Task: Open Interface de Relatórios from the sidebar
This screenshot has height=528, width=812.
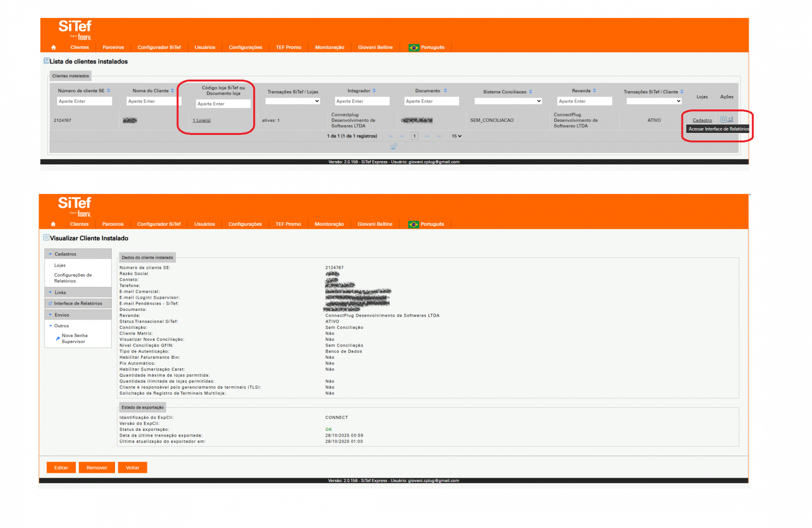Action: point(78,304)
